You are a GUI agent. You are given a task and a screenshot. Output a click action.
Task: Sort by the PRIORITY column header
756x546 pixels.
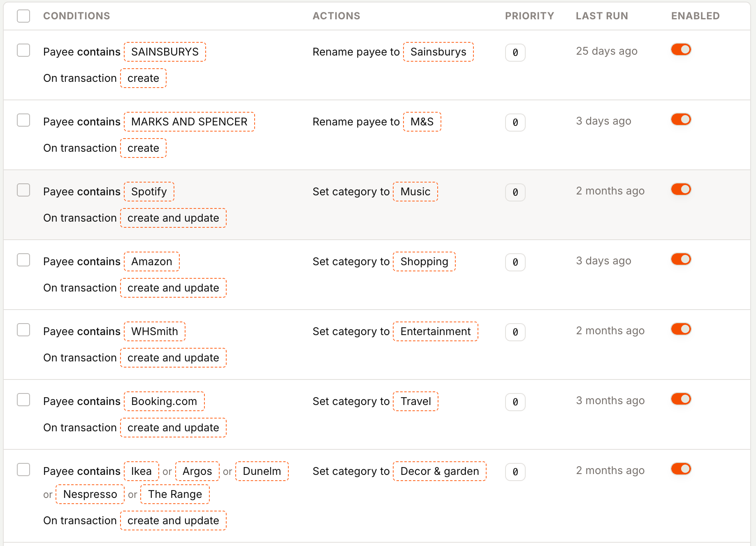click(529, 16)
